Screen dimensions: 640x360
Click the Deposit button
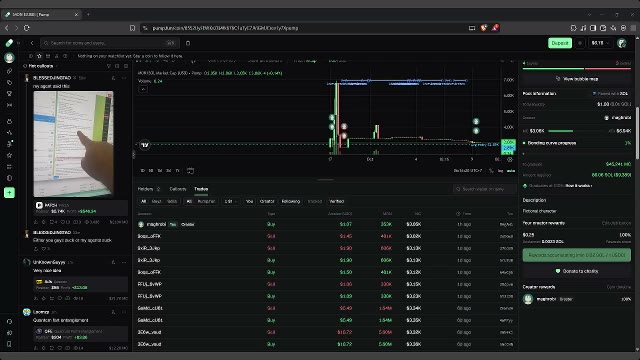560,43
